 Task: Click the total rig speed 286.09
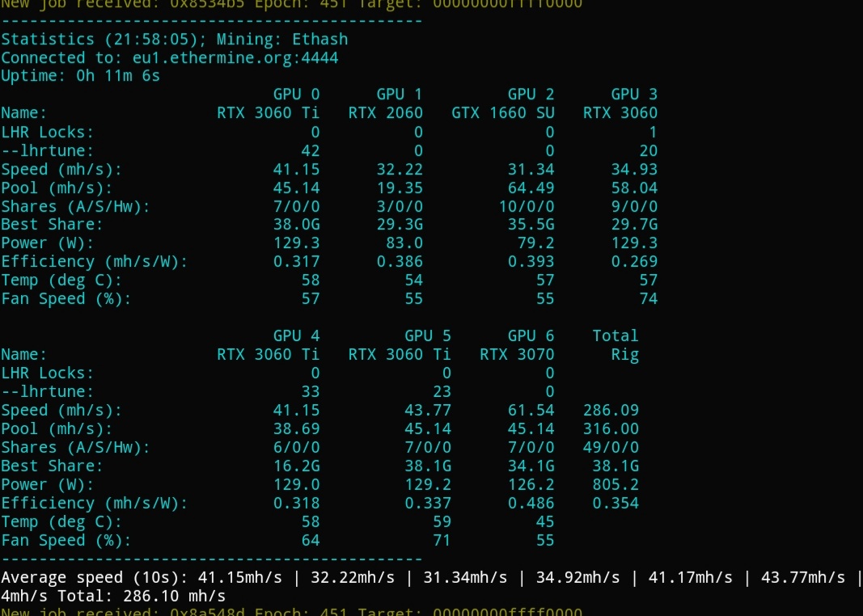tap(611, 411)
